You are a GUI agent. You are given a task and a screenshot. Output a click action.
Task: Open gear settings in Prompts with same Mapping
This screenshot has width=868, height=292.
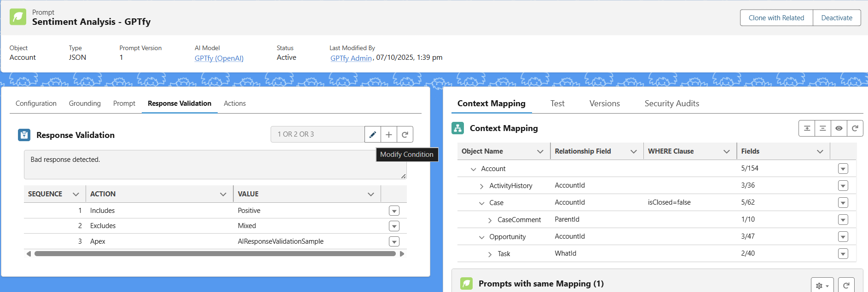coord(822,286)
